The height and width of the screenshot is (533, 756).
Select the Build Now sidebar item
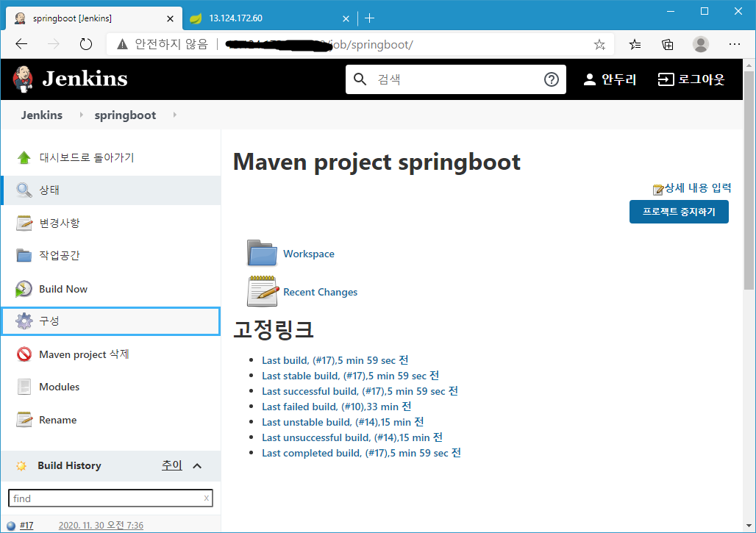pos(63,289)
